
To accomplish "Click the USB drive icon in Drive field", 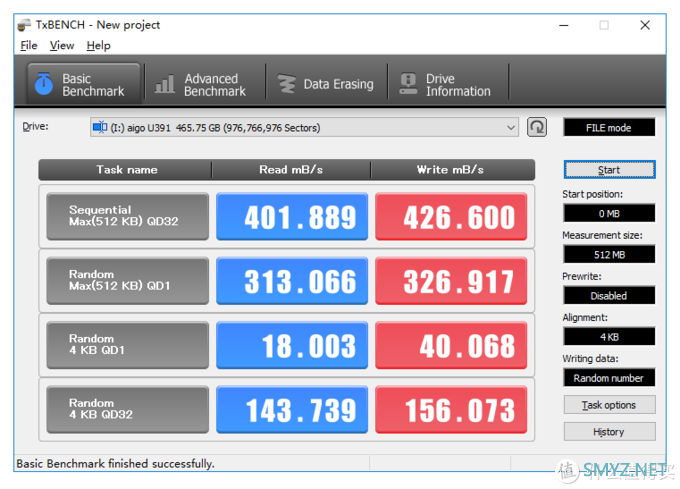I will point(100,127).
